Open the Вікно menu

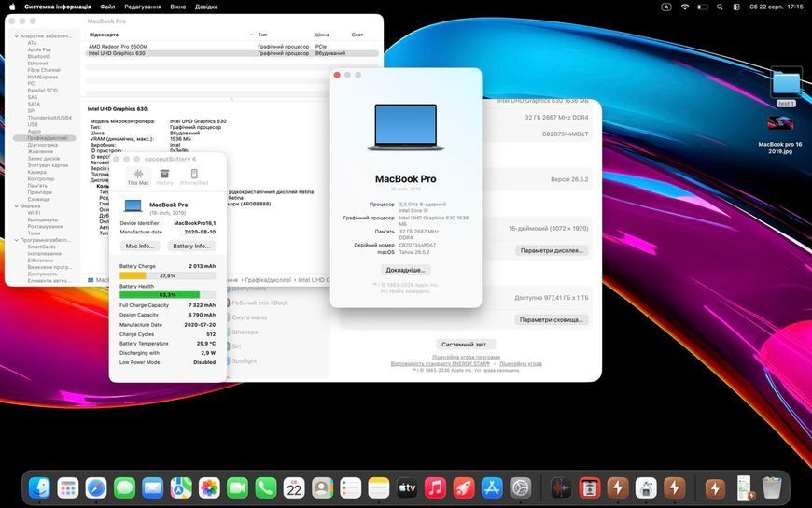(x=177, y=7)
